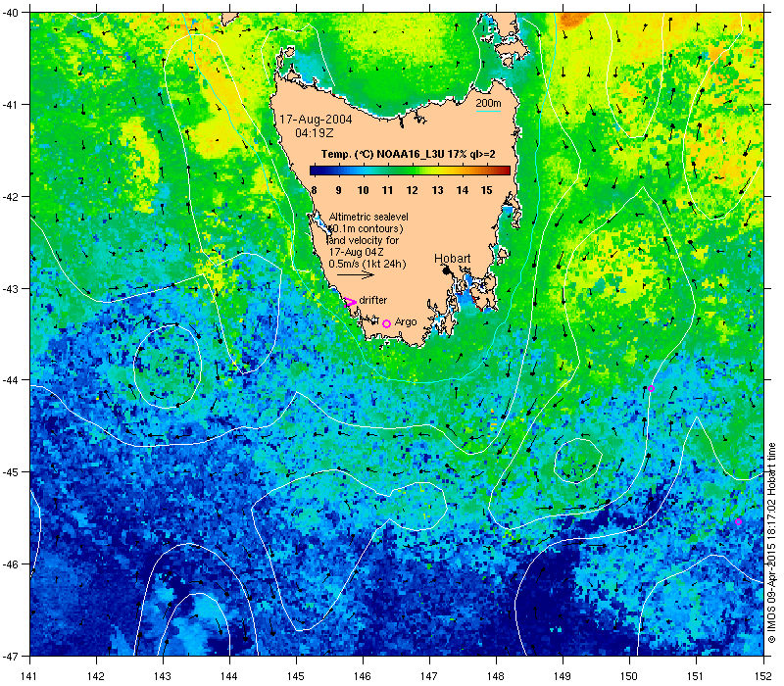This screenshot has height=686, width=784.
Task: Click the longitude axis label '145'
Action: coord(296,676)
